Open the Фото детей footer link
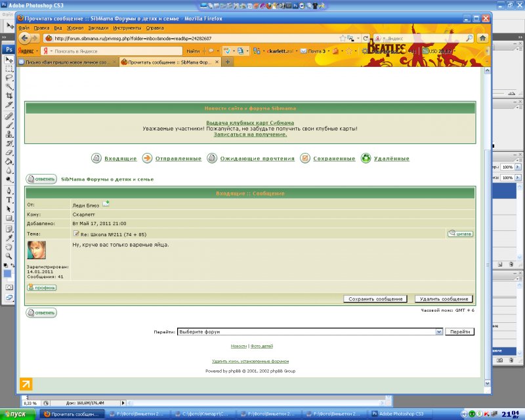Screen dimensions: 525x420 [x=261, y=346]
